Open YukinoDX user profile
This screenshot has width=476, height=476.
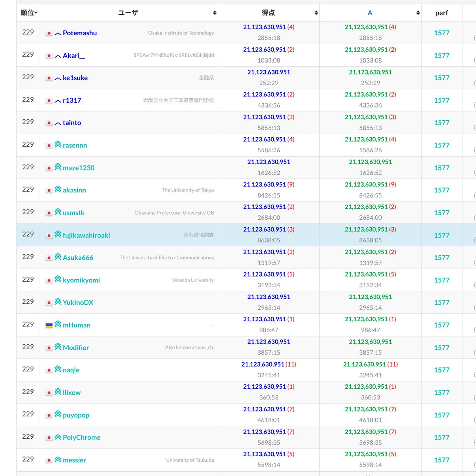(78, 302)
